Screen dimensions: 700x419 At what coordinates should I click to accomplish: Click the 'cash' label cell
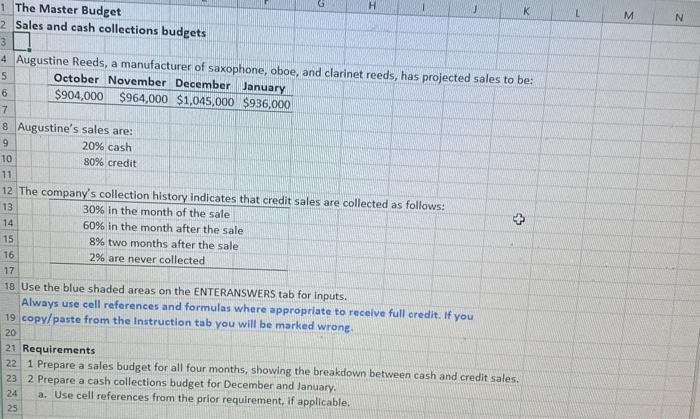120,147
